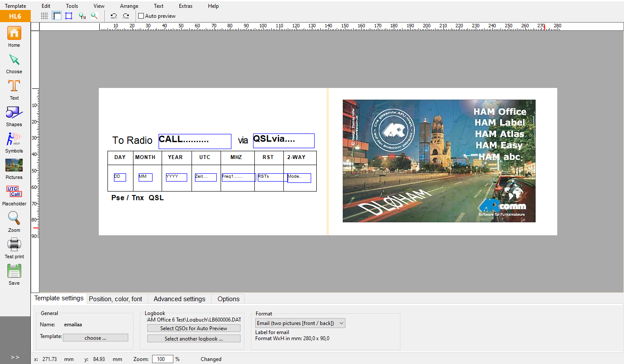Click Select another logbook... button
The width and height of the screenshot is (624, 364).
pyautogui.click(x=194, y=338)
